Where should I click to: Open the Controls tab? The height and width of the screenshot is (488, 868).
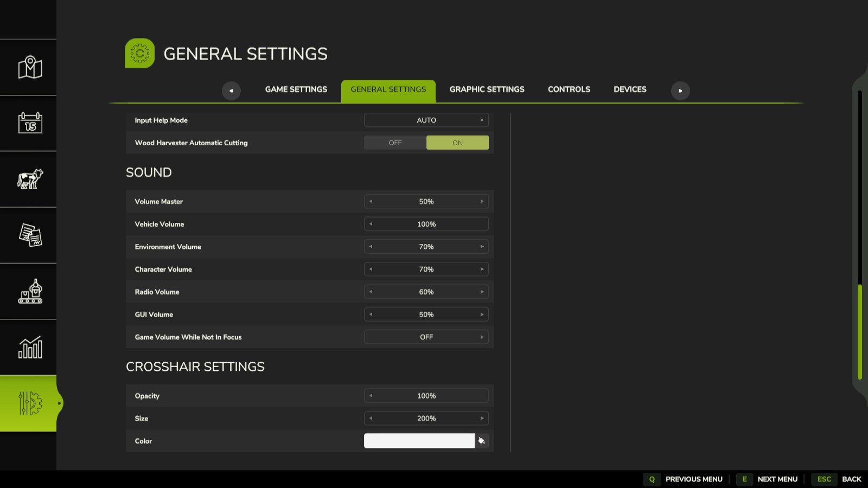click(569, 89)
